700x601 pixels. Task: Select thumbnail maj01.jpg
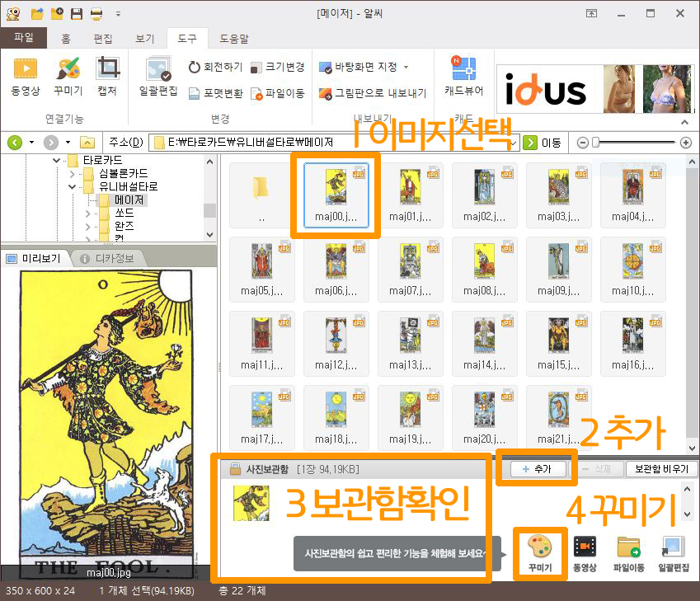(x=411, y=195)
